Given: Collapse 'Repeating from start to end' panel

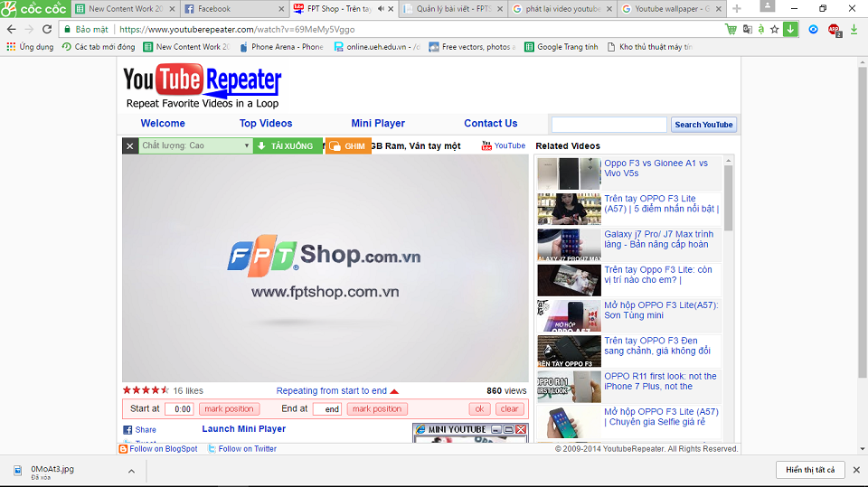Looking at the screenshot, I should tap(394, 391).
